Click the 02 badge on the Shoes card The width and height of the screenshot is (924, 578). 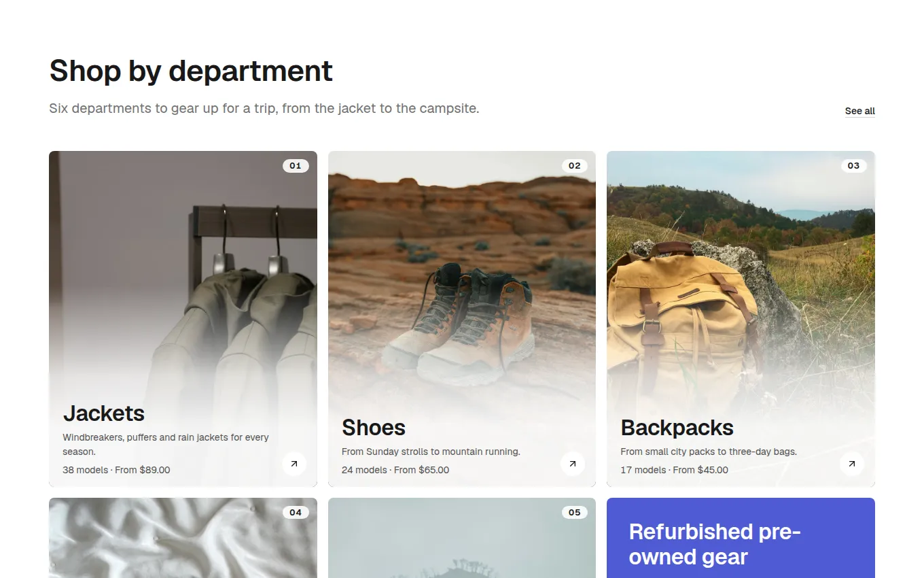575,166
